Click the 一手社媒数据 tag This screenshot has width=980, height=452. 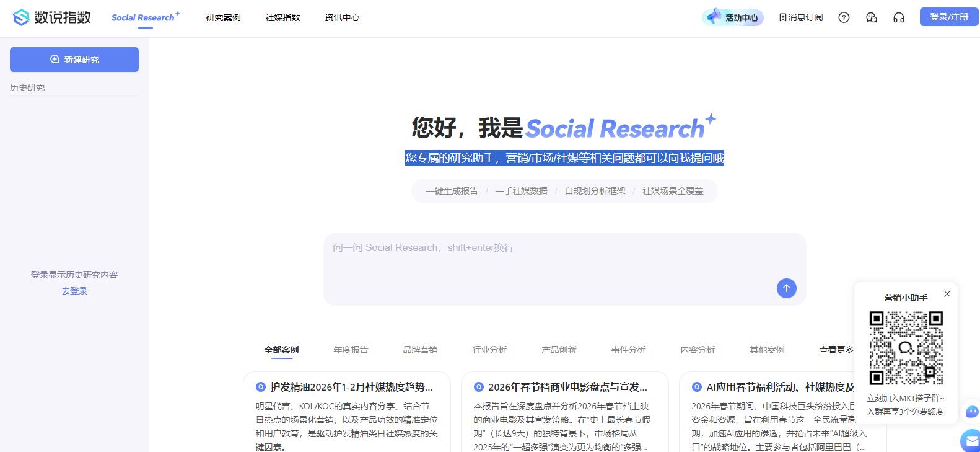coord(522,191)
